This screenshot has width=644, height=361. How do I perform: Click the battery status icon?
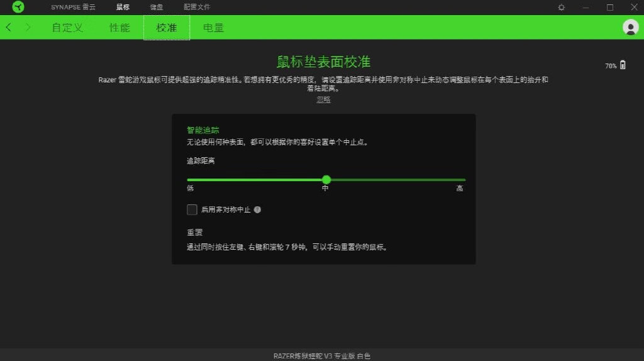point(623,65)
